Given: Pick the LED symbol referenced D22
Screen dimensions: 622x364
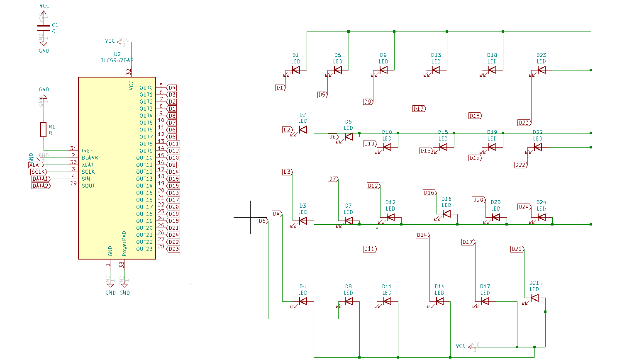Looking at the screenshot, I should (x=537, y=147).
